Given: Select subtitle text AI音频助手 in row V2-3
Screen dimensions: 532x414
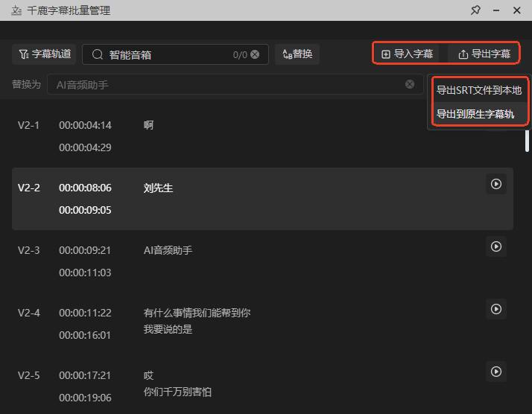Looking at the screenshot, I should click(x=168, y=251).
